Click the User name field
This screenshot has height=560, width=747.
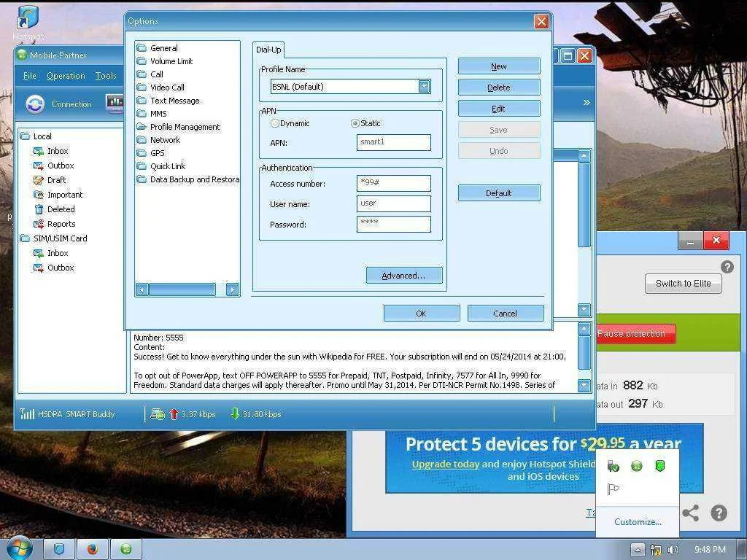click(393, 204)
